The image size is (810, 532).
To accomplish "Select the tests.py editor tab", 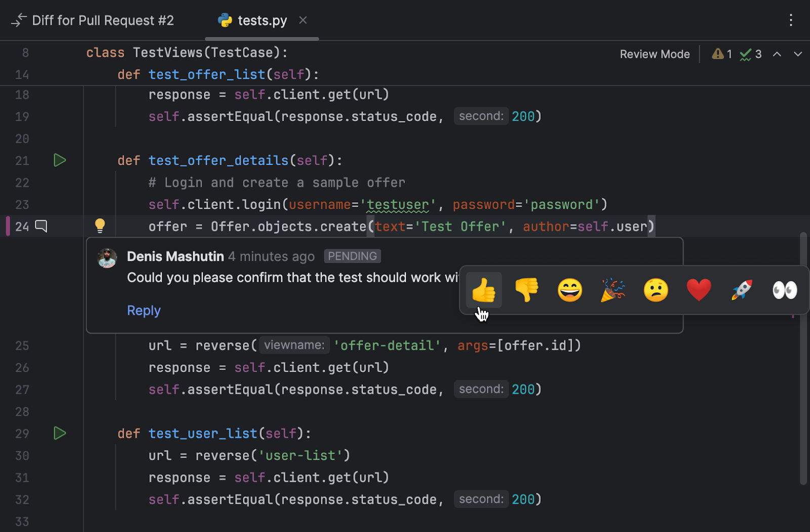I will [x=262, y=20].
